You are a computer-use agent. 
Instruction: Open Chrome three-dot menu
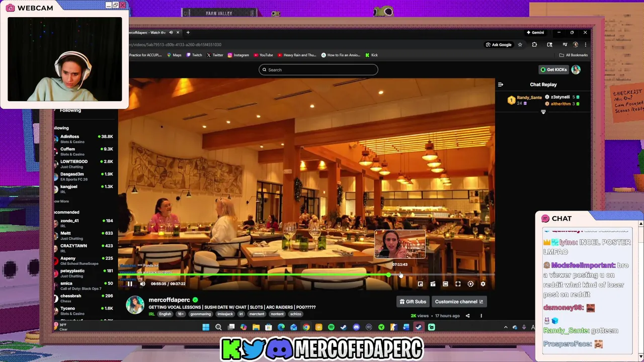pyautogui.click(x=585, y=45)
